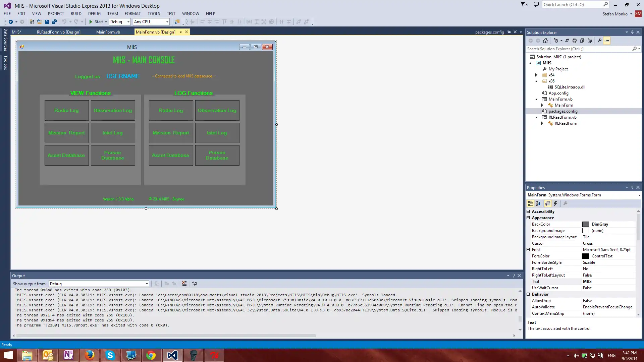
Task: Select the DEBUG menu tab
Action: pyautogui.click(x=94, y=13)
